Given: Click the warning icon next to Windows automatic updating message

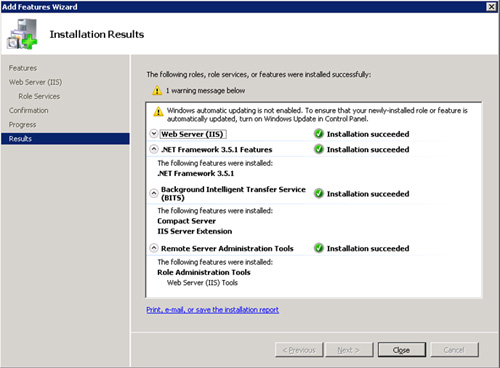Looking at the screenshot, I should click(x=158, y=111).
